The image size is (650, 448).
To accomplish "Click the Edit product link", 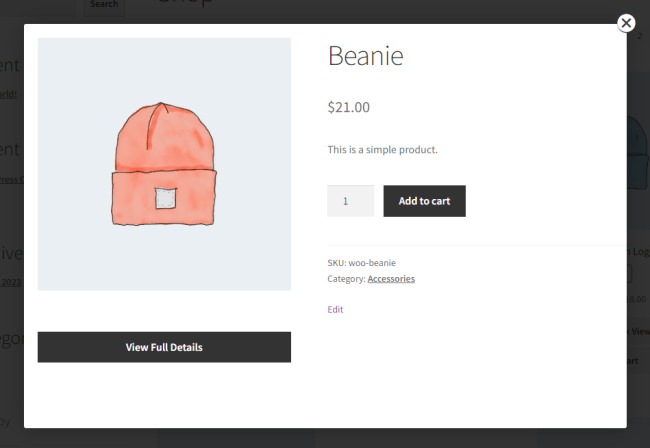I will tap(335, 310).
